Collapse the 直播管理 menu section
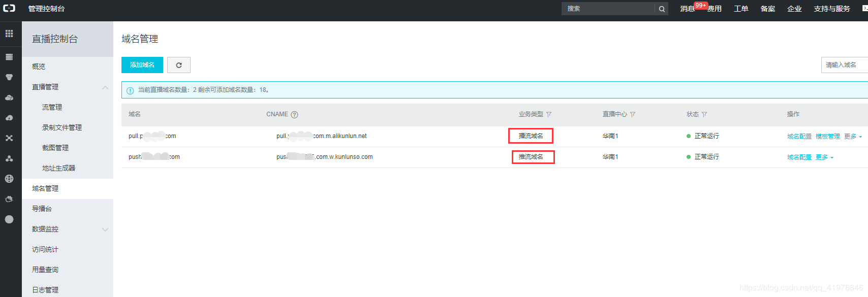This screenshot has width=868, height=297. pyautogui.click(x=105, y=87)
